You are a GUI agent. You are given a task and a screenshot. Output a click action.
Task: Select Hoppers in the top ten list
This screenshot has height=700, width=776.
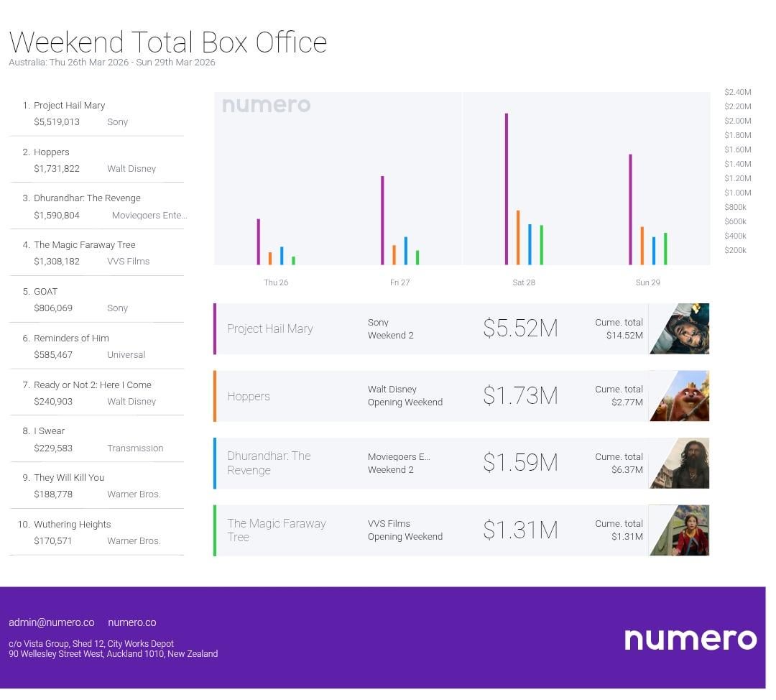click(x=52, y=152)
